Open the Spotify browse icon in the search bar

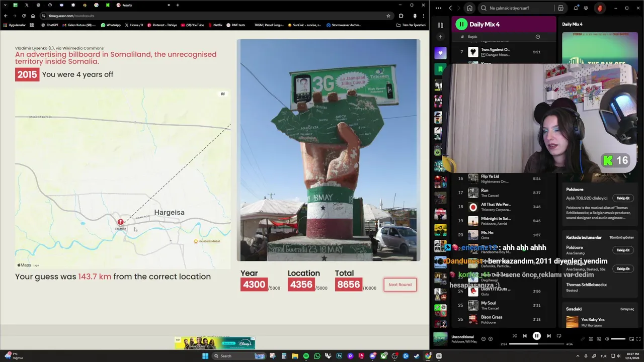[x=560, y=8]
